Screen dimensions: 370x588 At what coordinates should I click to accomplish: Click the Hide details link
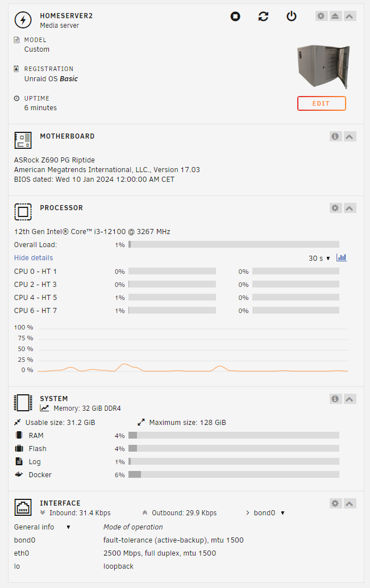pos(34,258)
